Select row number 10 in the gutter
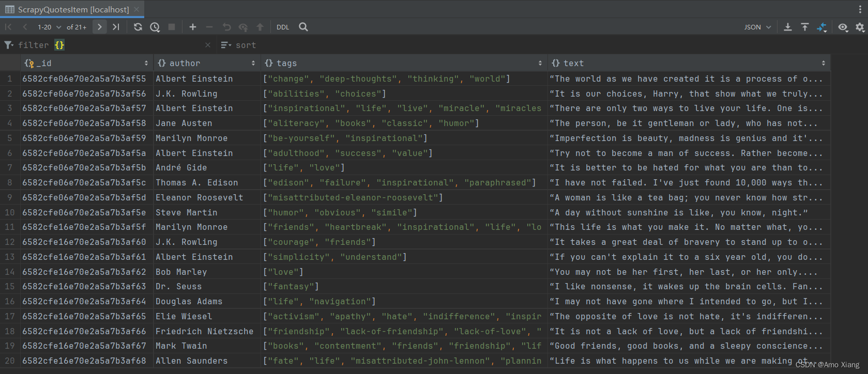Viewport: 868px width, 374px height. [10, 212]
